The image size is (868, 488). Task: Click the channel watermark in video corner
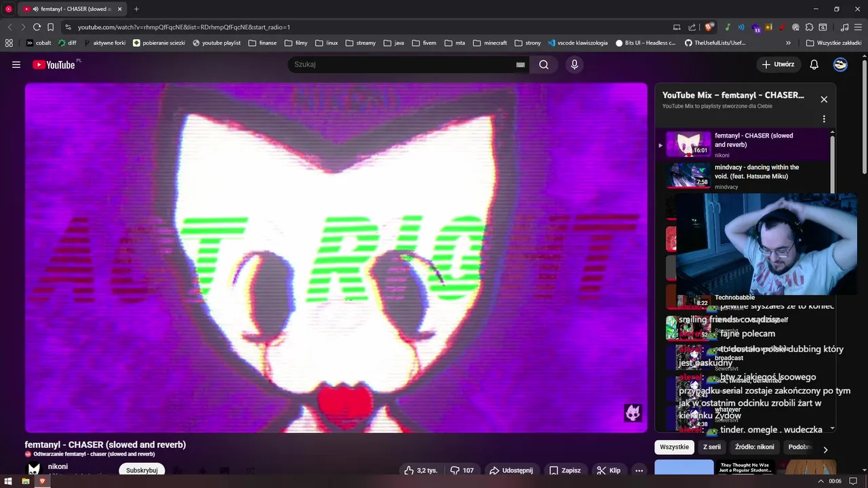(x=633, y=413)
